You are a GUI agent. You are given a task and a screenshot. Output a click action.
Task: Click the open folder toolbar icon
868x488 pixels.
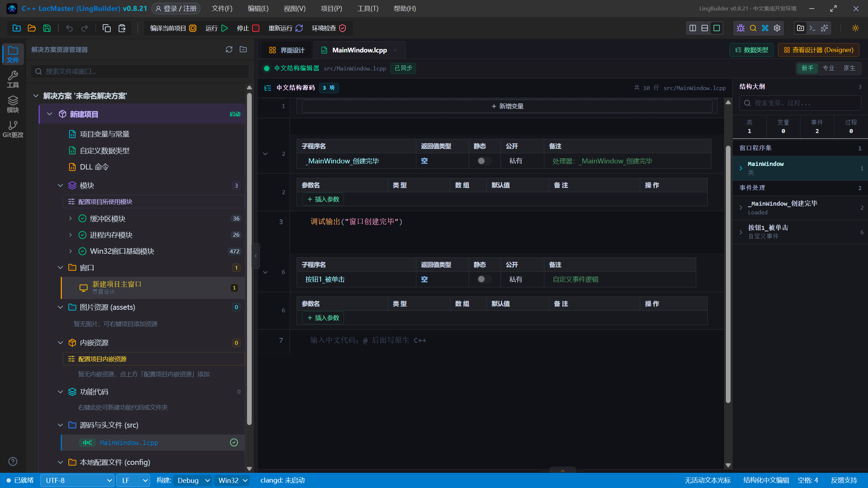[x=32, y=28]
